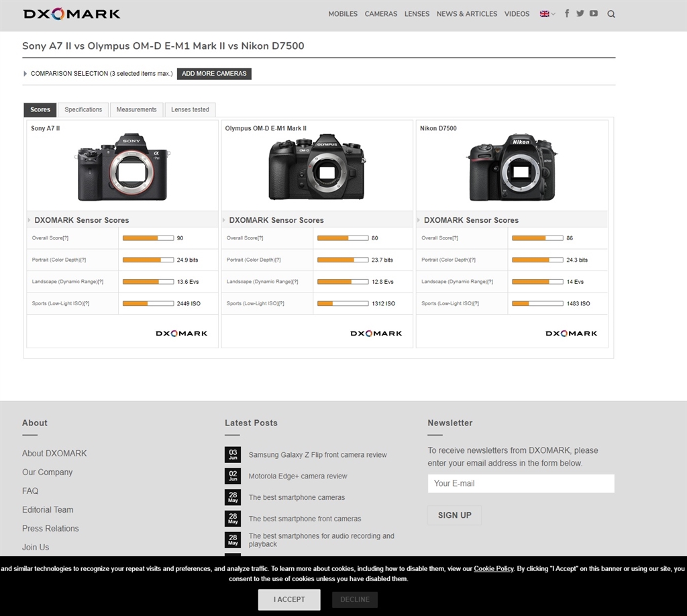Viewport: 687px width, 616px height.
Task: Click the SIGN UP newsletter button
Action: 454,515
